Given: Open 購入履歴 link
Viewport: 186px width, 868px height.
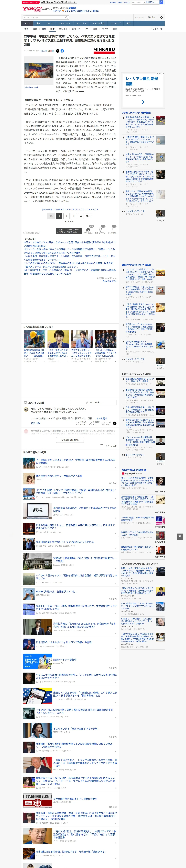Looking at the screenshot, I should 152,17.
